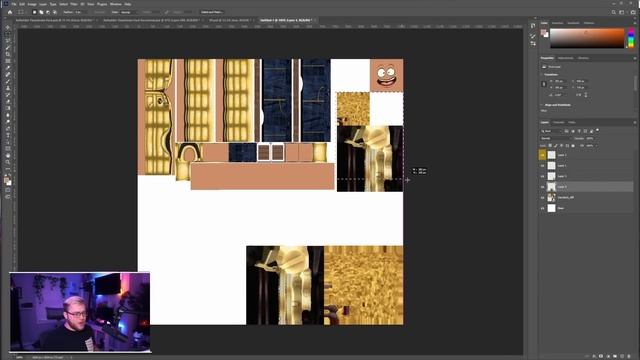Open the search icon at top right
The height and width of the screenshot is (360, 640).
[x=613, y=12]
